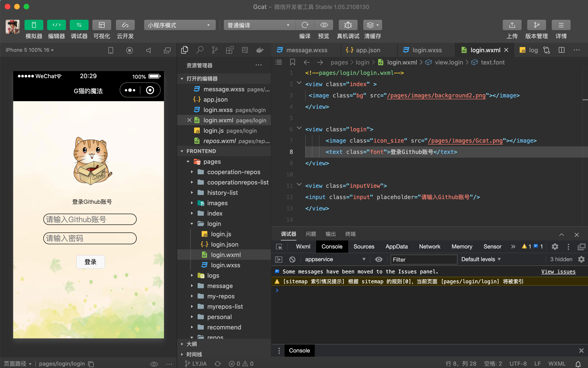Click the compile refresh icon

click(x=305, y=25)
